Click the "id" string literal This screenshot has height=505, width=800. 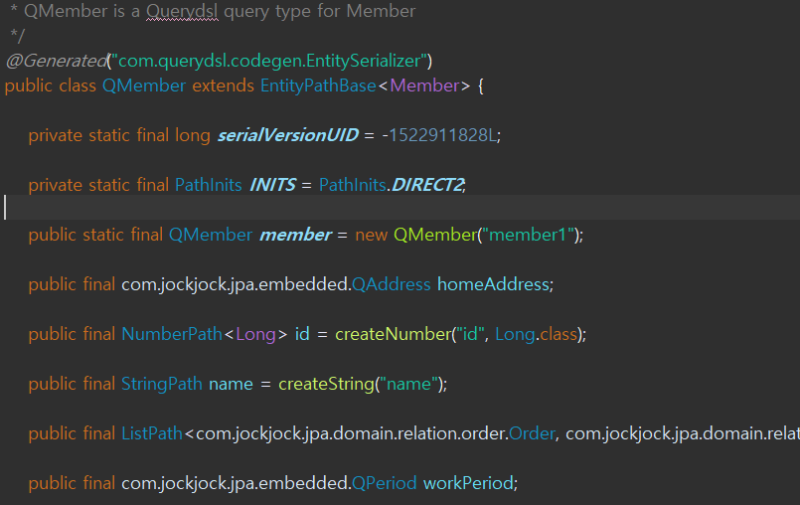click(x=470, y=334)
